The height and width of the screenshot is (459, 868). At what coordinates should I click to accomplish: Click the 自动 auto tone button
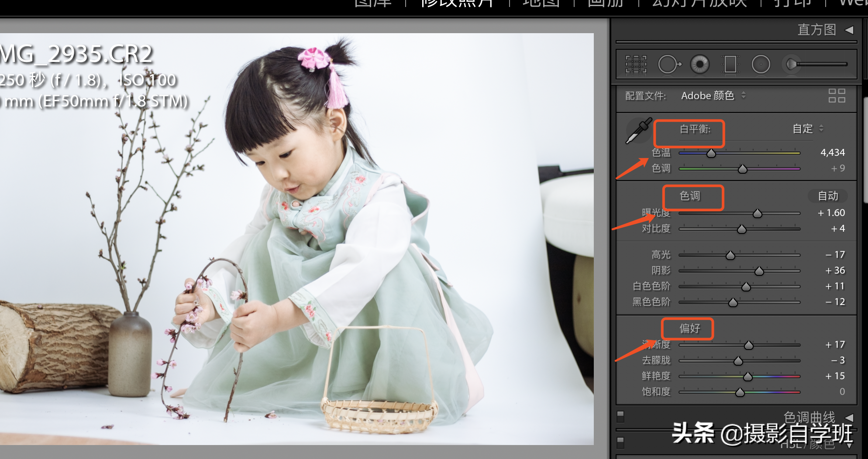click(x=827, y=196)
